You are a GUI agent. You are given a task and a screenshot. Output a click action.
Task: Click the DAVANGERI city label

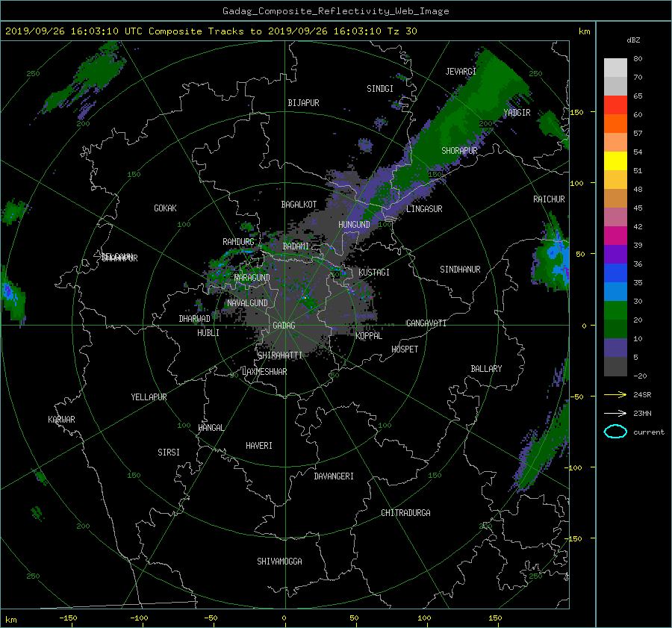click(334, 476)
